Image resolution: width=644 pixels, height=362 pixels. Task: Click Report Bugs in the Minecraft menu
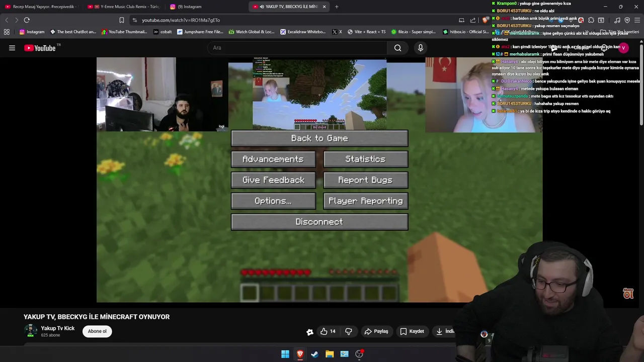[365, 180]
